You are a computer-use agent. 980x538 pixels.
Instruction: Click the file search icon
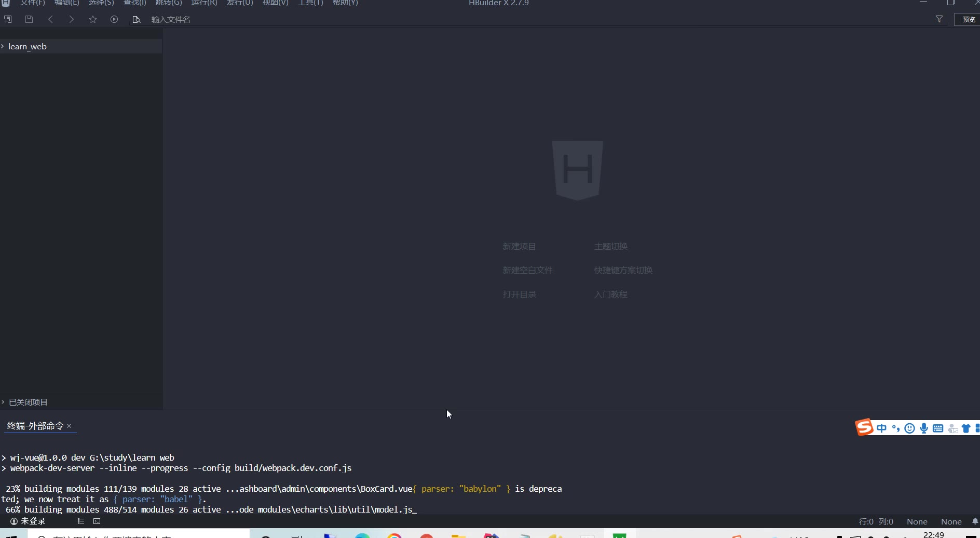point(137,19)
